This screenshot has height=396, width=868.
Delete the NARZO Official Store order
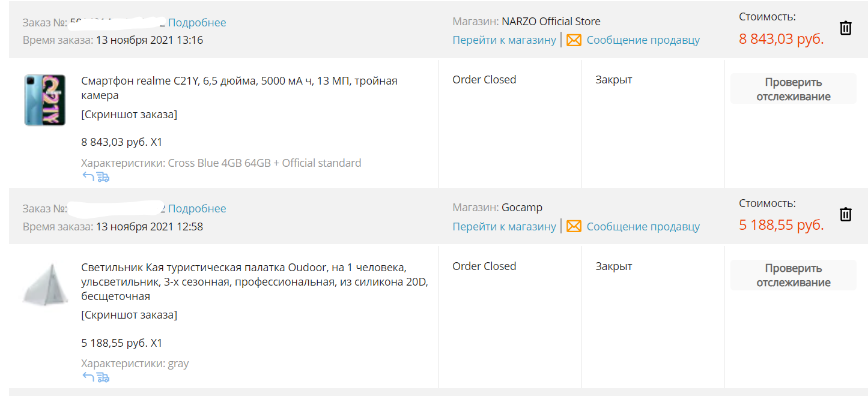846,28
